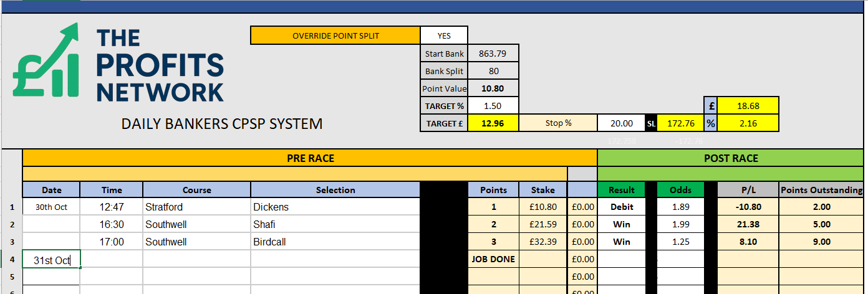Click the Points Outstanding column header
This screenshot has width=868, height=294.
click(822, 190)
